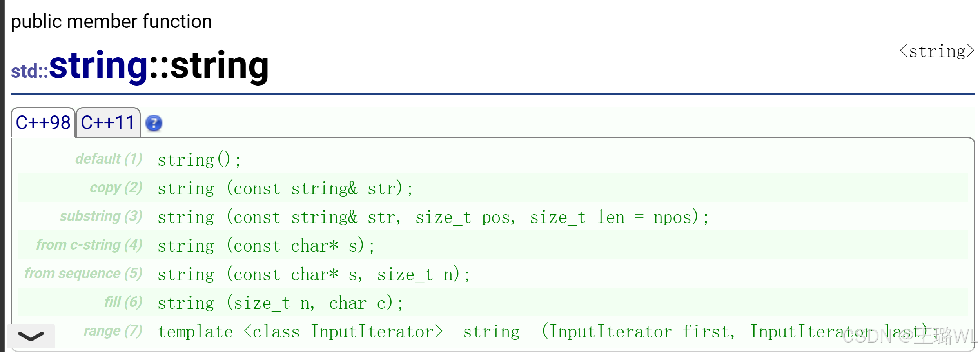Open the std:: namespace link
This screenshot has width=980, height=352.
click(x=29, y=71)
